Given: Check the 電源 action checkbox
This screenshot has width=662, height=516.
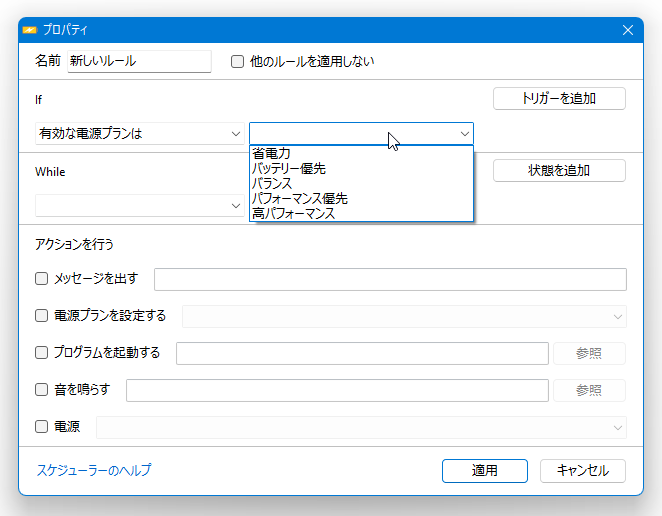Looking at the screenshot, I should (41, 426).
